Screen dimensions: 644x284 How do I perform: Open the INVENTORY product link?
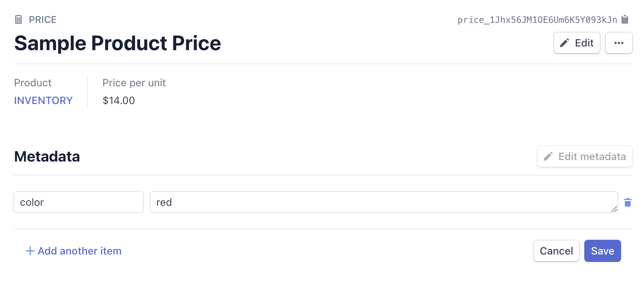43,100
